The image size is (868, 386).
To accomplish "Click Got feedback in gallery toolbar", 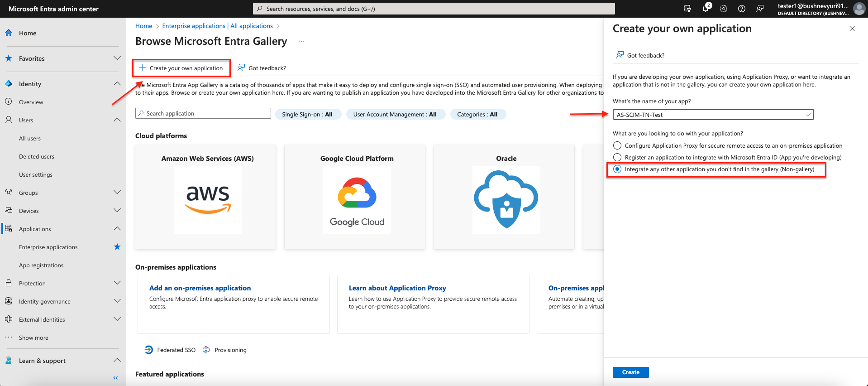I will [262, 68].
